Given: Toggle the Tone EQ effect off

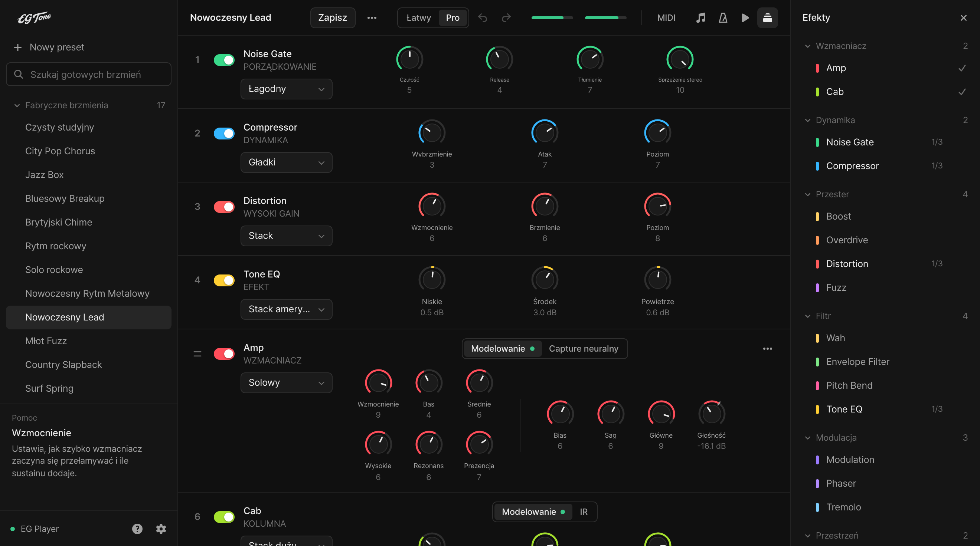Looking at the screenshot, I should click(224, 280).
